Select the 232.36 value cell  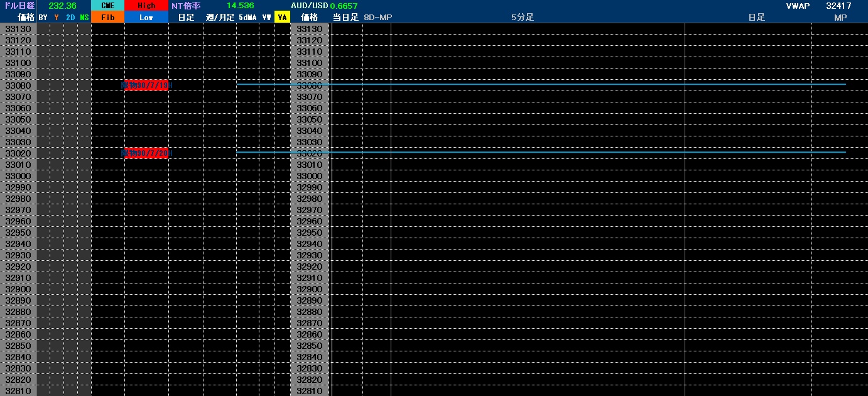pyautogui.click(x=62, y=6)
